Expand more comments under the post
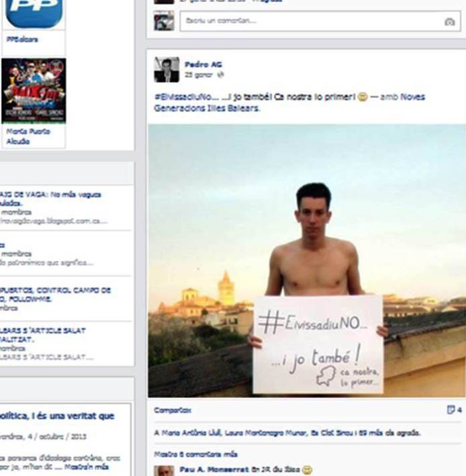Viewport: 466px width, 476px height. 195,454
